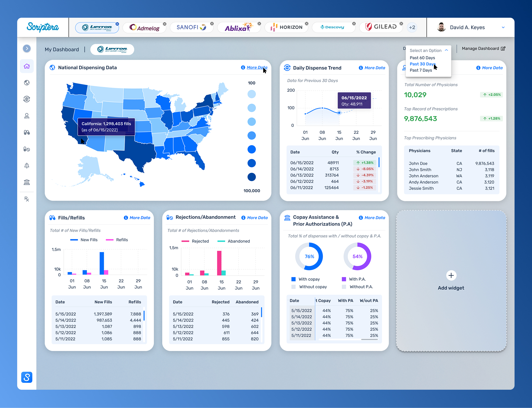The image size is (532, 408).
Task: Click the home icon in sidebar
Action: tap(27, 66)
